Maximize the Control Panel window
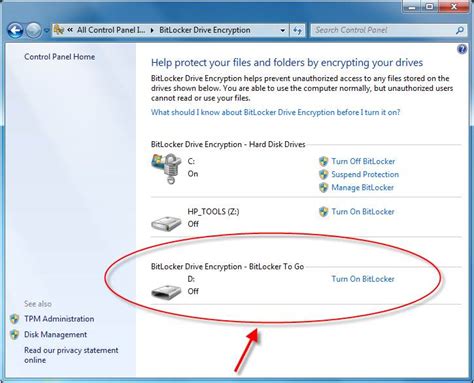Screen dimensions: 474x383 [430, 7]
